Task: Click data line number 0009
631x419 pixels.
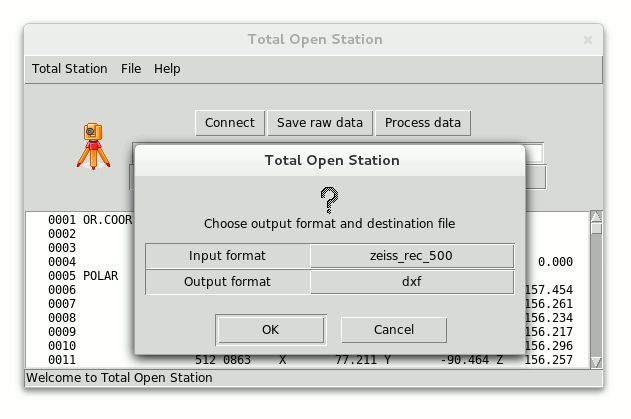Action: [x=62, y=332]
